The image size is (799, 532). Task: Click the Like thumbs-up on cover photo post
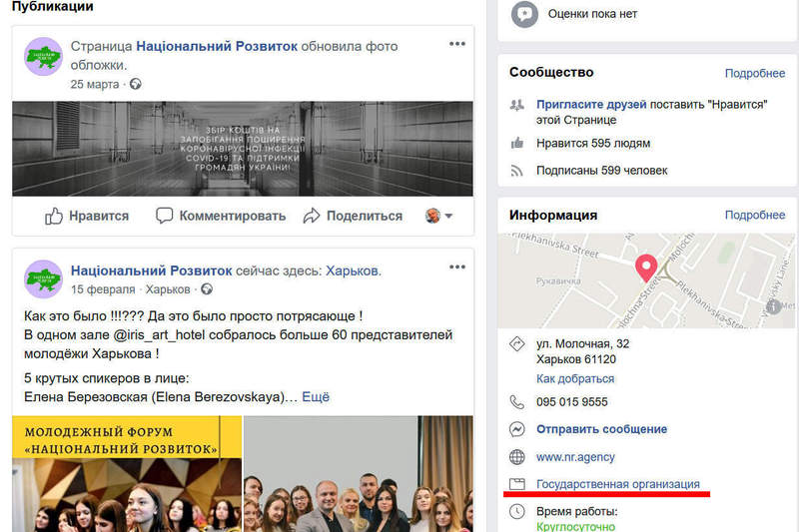[54, 216]
